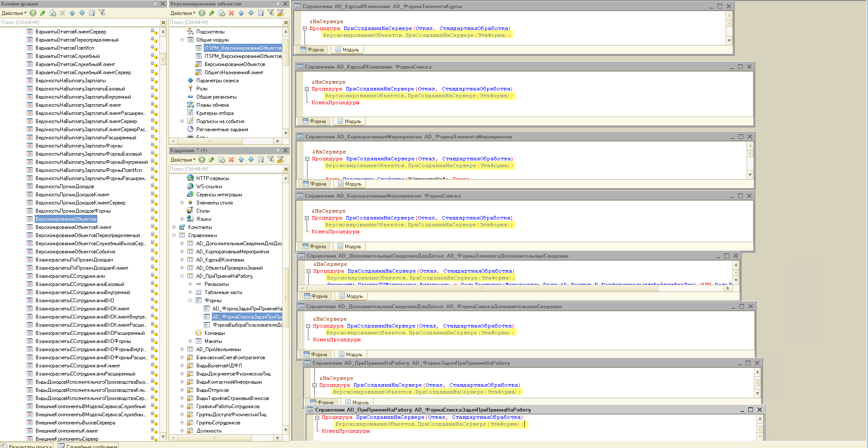This screenshot has height=448, width=868.
Task: Select HTTP-сервисы in Кадровик tree
Action: pyautogui.click(x=213, y=178)
